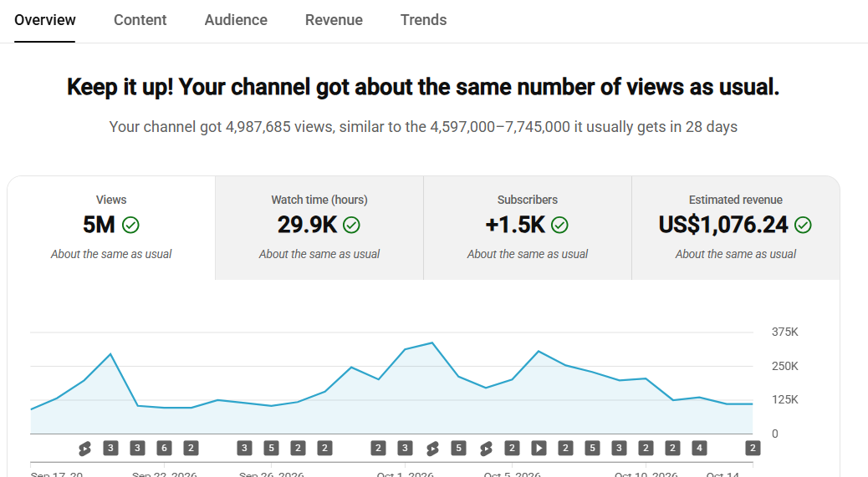Click 'About the same as usual' under Views
The height and width of the screenshot is (477, 868).
coord(111,254)
